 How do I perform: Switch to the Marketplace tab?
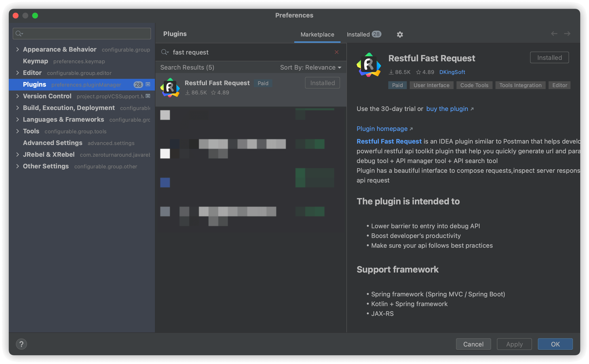click(x=317, y=35)
